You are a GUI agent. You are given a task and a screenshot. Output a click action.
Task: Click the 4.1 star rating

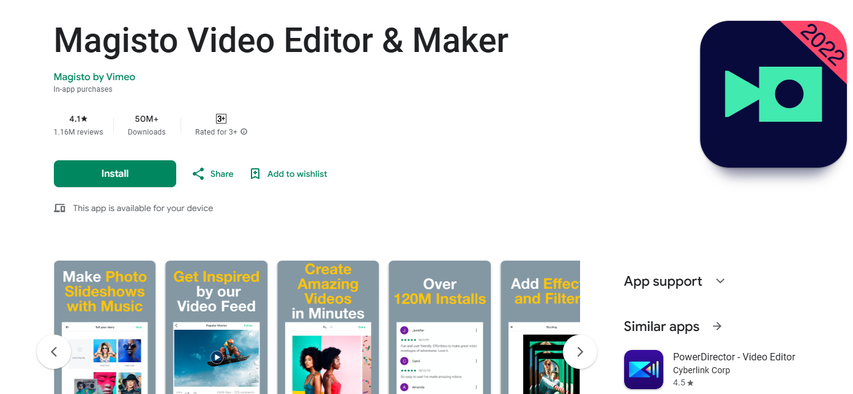[x=78, y=119]
